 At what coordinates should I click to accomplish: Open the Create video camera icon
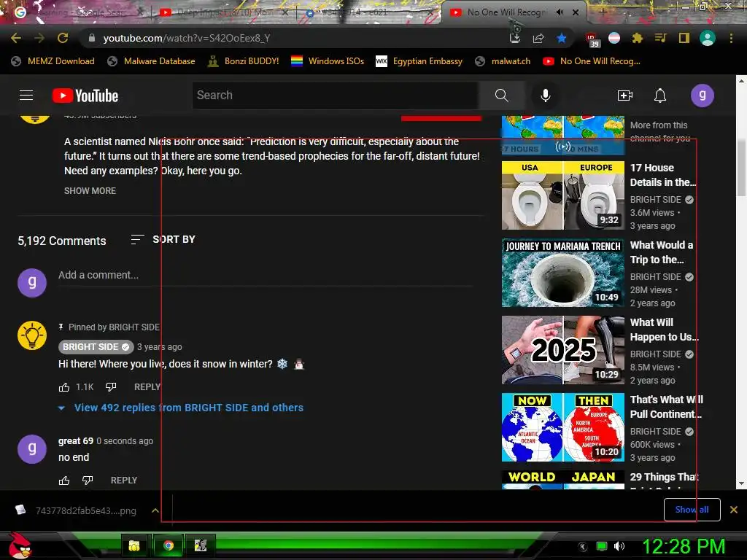[x=624, y=96]
